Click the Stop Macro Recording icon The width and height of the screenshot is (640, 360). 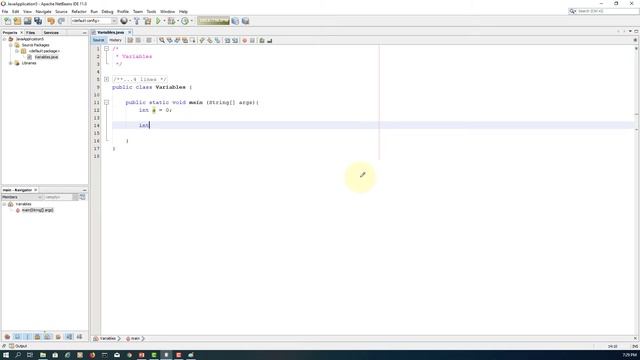tap(252, 40)
